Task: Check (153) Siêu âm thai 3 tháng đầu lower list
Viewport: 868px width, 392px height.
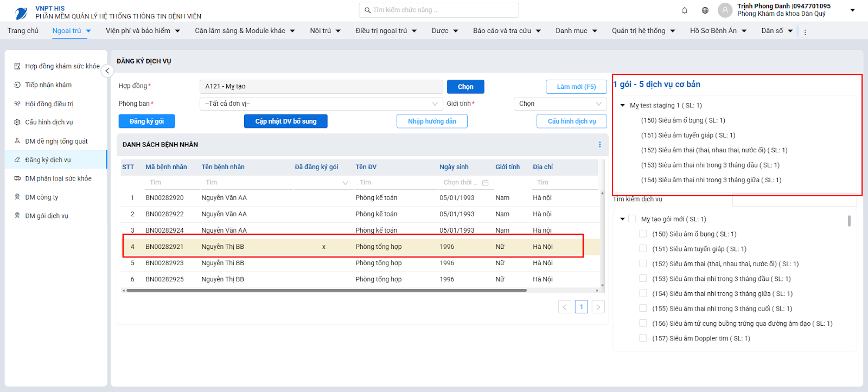Action: point(643,279)
